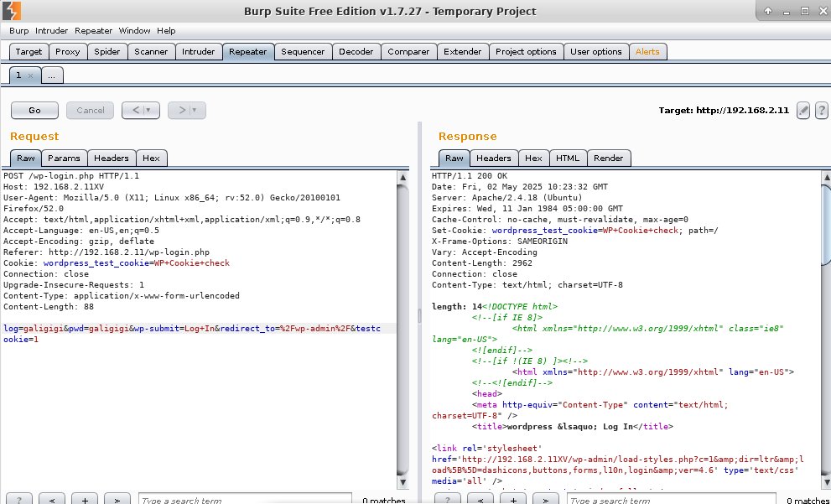Show Response Raw view
Viewport: 831px width, 504px height.
tap(454, 158)
